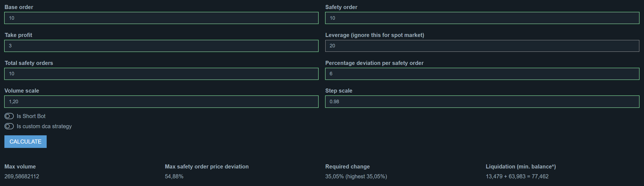
Task: Click into the Take profit field
Action: point(161,46)
